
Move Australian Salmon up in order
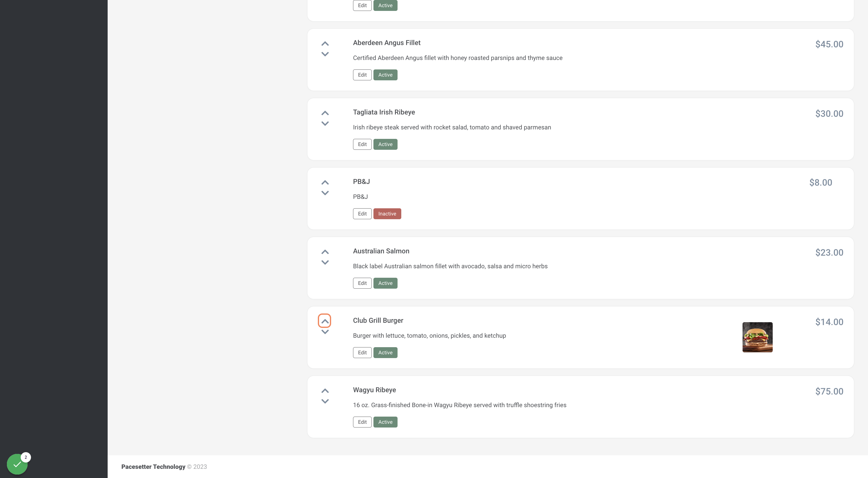[325, 252]
